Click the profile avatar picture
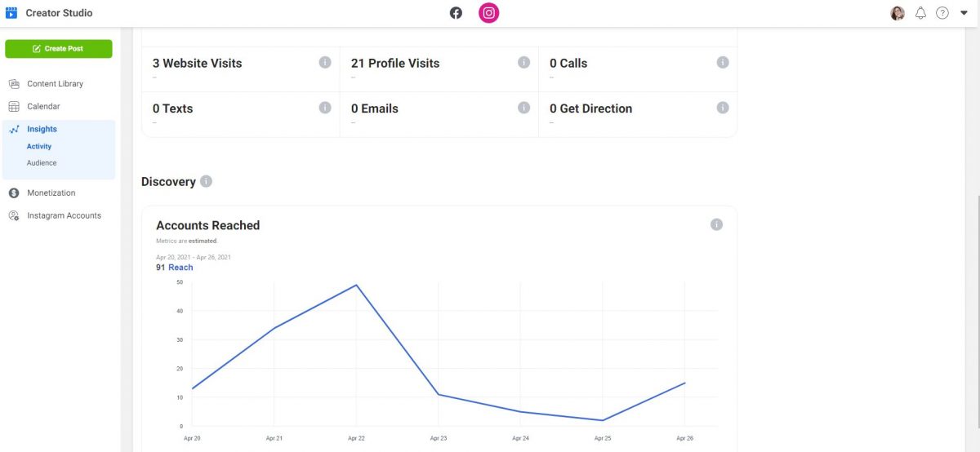980x452 pixels. pyautogui.click(x=898, y=13)
